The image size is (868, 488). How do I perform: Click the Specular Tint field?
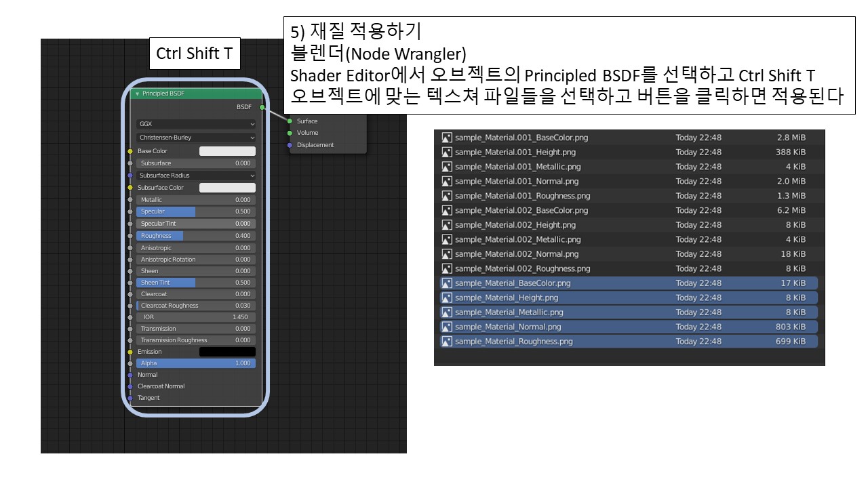pos(196,224)
